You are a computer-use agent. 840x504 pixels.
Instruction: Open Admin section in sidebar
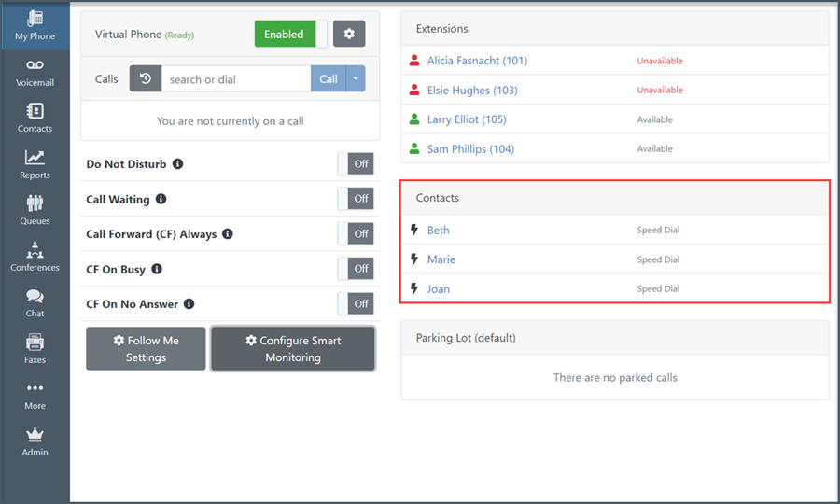point(35,441)
